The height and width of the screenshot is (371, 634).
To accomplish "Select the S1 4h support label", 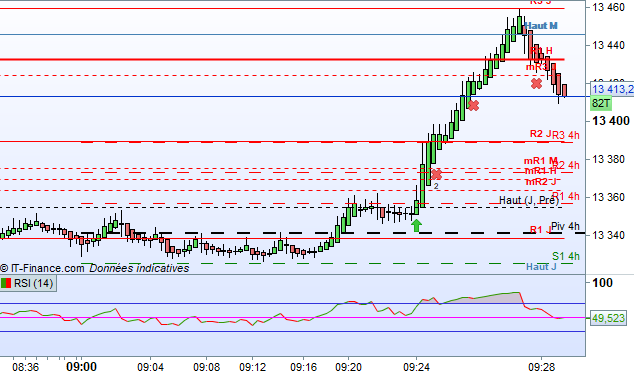I will coord(566,256).
